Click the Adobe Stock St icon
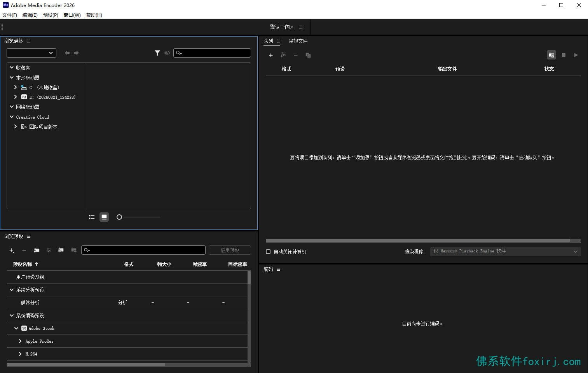This screenshot has height=373, width=588. 24,328
